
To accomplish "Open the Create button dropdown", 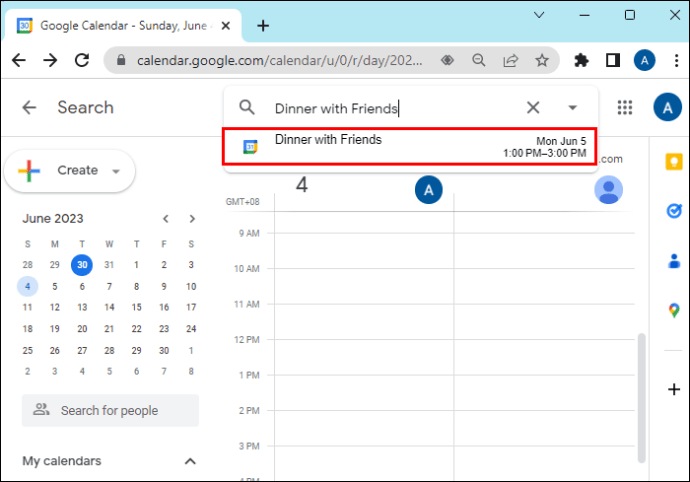I will tap(116, 171).
